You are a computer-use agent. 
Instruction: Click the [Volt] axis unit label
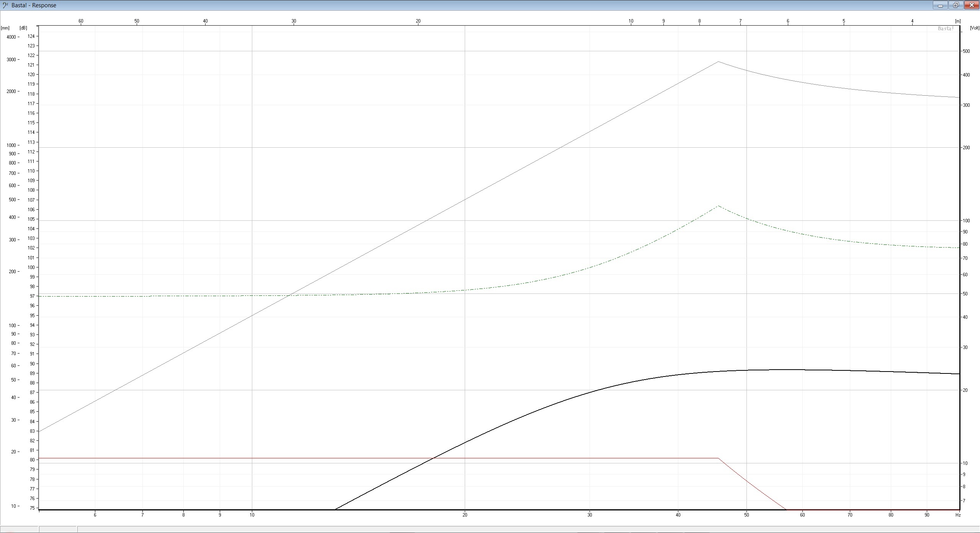click(x=974, y=28)
